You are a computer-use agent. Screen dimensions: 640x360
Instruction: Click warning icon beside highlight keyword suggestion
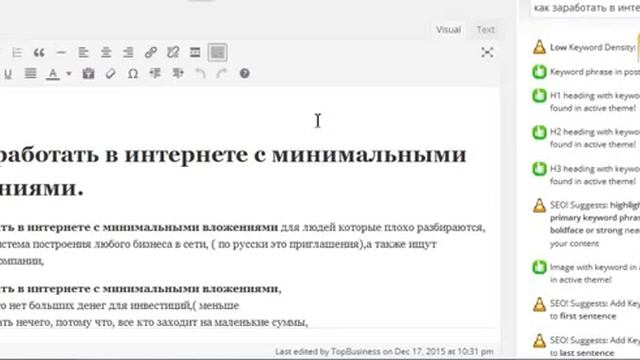point(539,205)
